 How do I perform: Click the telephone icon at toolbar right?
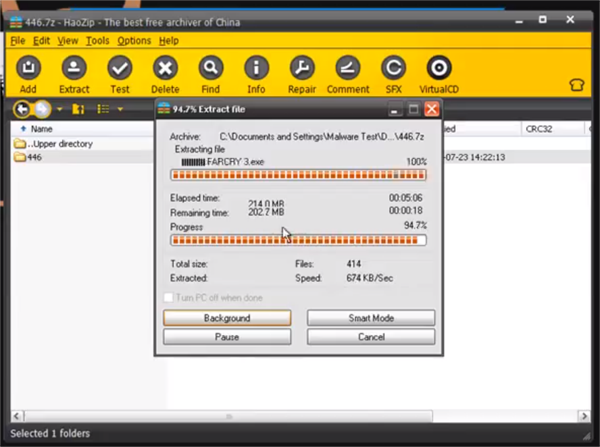[577, 85]
